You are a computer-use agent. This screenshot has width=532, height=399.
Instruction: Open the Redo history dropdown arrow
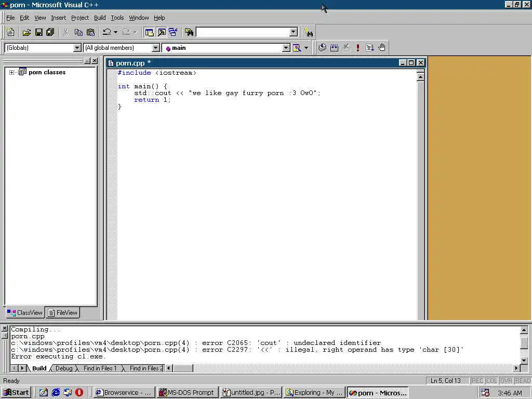click(135, 32)
